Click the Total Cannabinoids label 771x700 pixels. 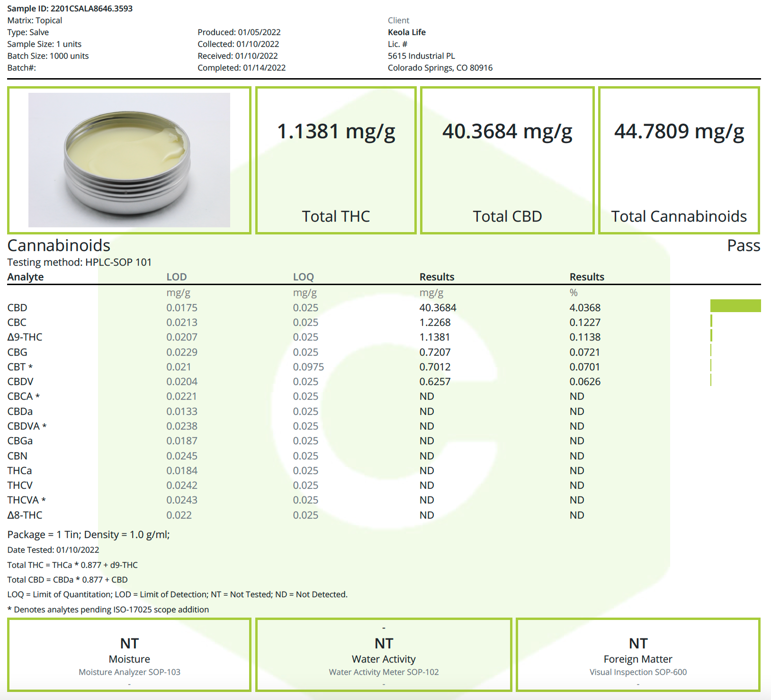(x=679, y=216)
